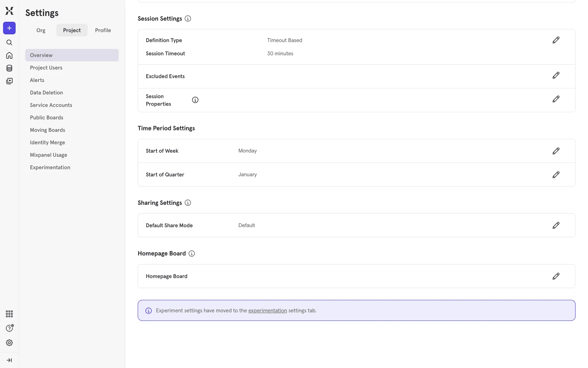
Task: Open Project Users in settings menu
Action: (46, 68)
